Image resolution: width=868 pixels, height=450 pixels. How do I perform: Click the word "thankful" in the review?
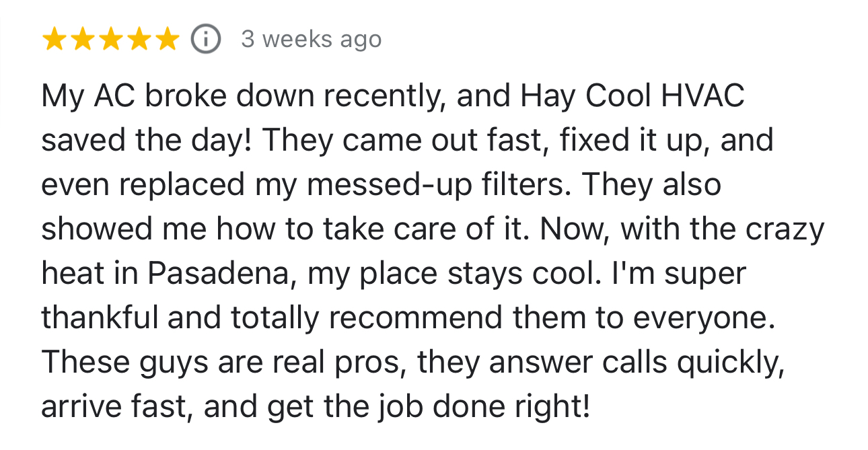[x=100, y=318]
